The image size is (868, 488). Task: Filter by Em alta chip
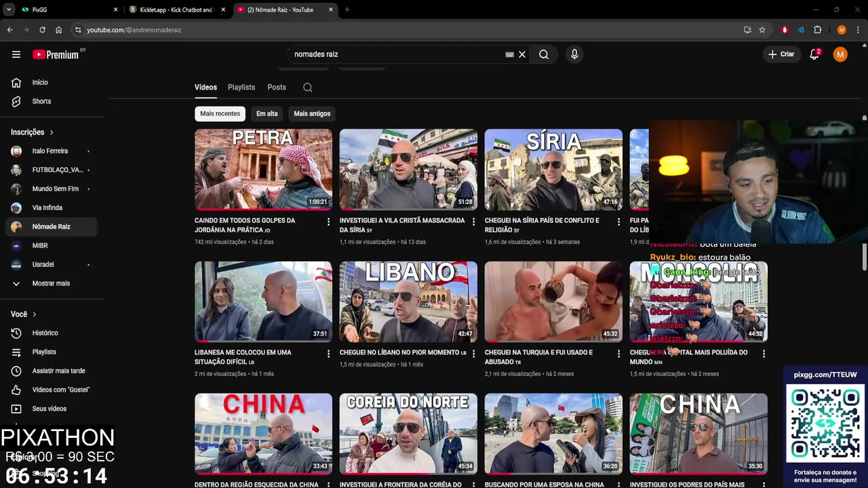[267, 114]
